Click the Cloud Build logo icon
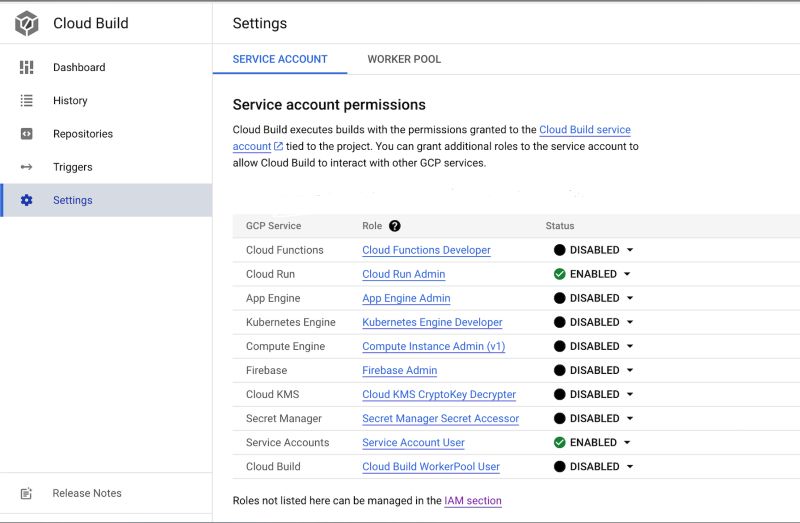The image size is (800, 523). (x=26, y=23)
